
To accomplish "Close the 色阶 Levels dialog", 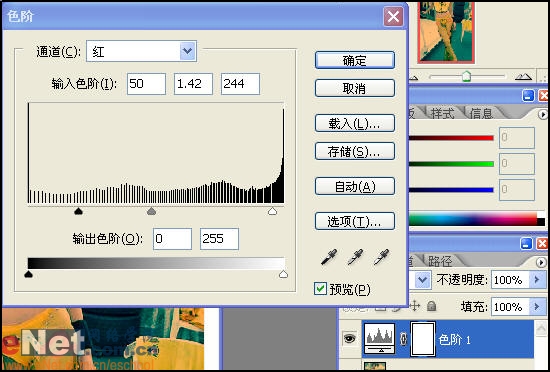I will click(x=393, y=17).
